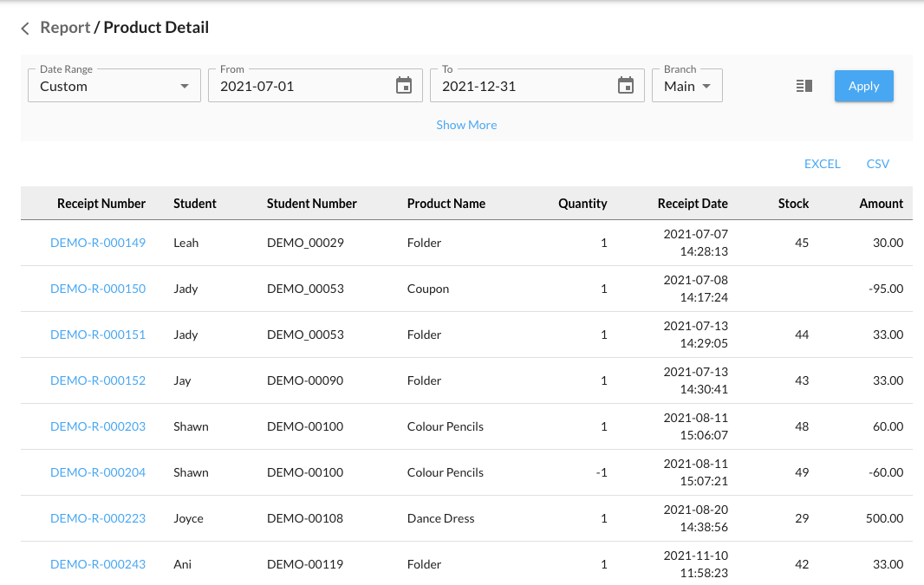
Task: Open receipt DEMO-R-000150
Action: point(98,289)
